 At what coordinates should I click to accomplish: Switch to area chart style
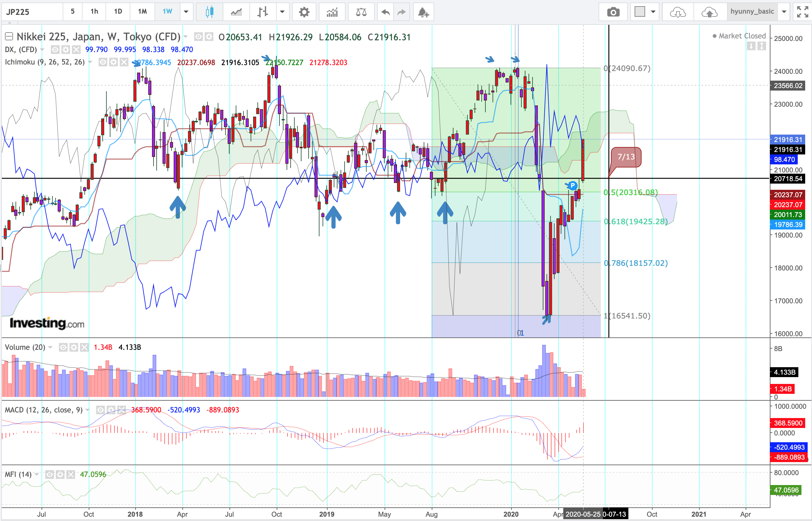(236, 12)
